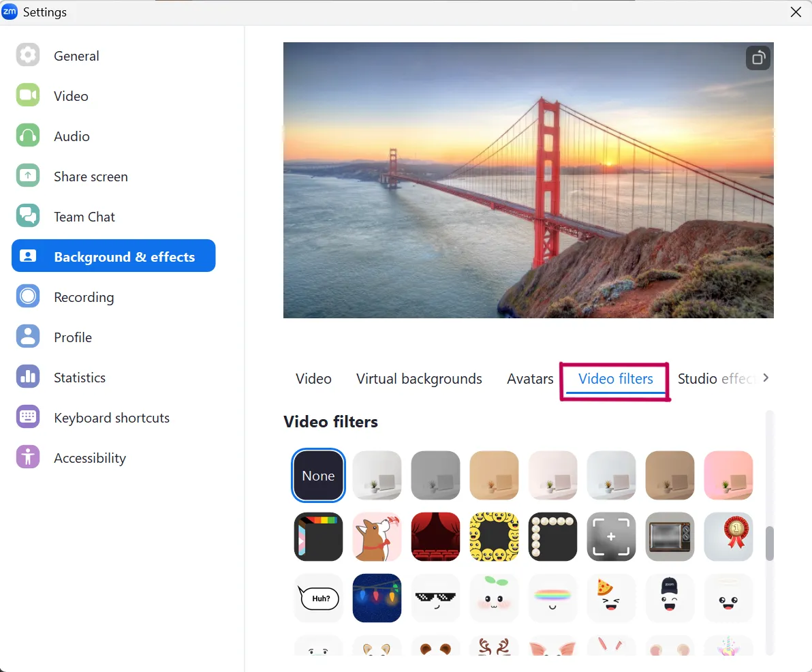This screenshot has width=812, height=672.
Task: Open Profile settings page
Action: (73, 337)
